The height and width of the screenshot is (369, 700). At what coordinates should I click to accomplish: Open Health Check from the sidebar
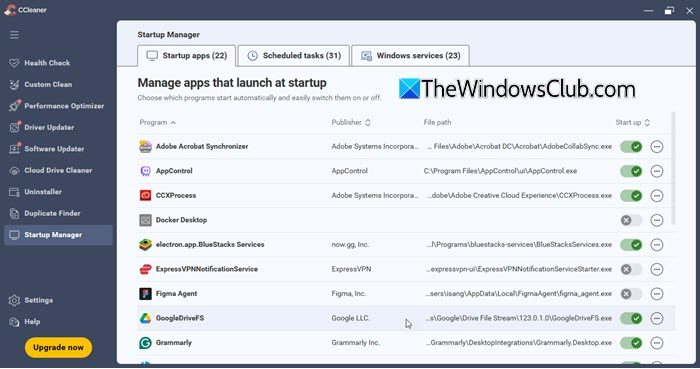pyautogui.click(x=58, y=63)
